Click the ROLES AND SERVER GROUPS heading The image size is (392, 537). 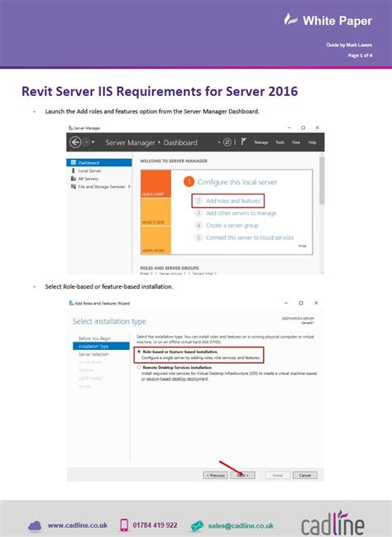point(170,268)
